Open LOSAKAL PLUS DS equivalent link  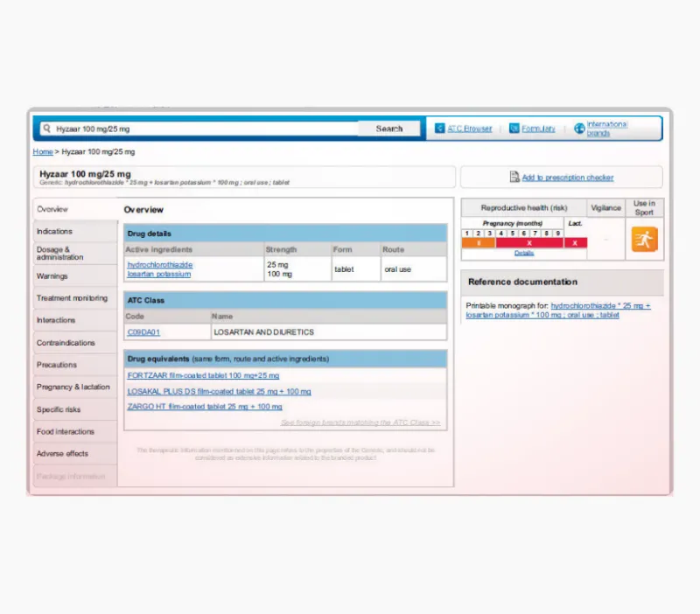coord(219,391)
